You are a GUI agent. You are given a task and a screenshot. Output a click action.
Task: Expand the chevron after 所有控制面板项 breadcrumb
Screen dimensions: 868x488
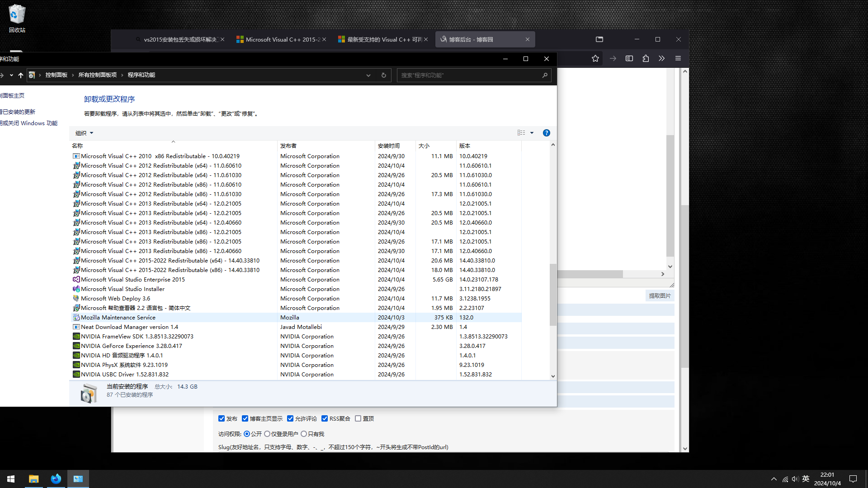click(122, 75)
